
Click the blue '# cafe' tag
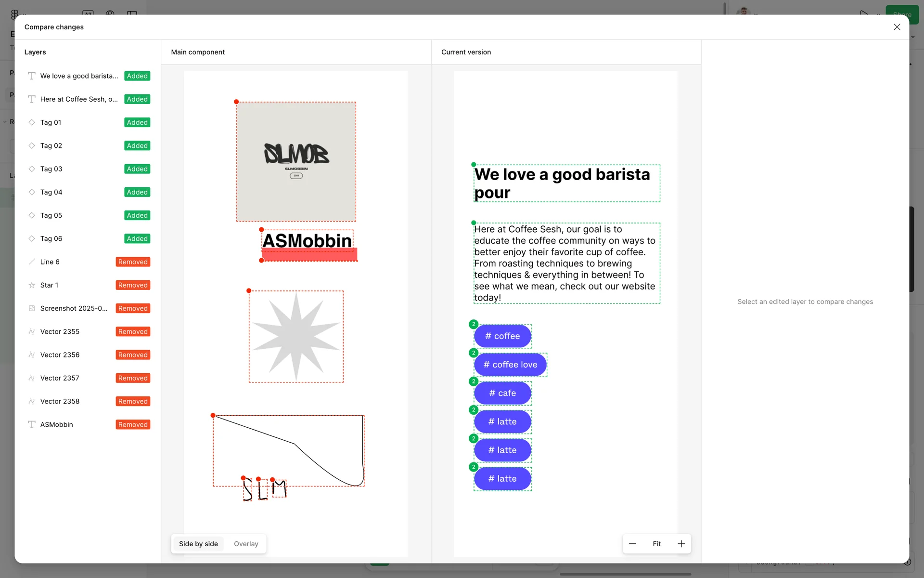[x=502, y=393]
